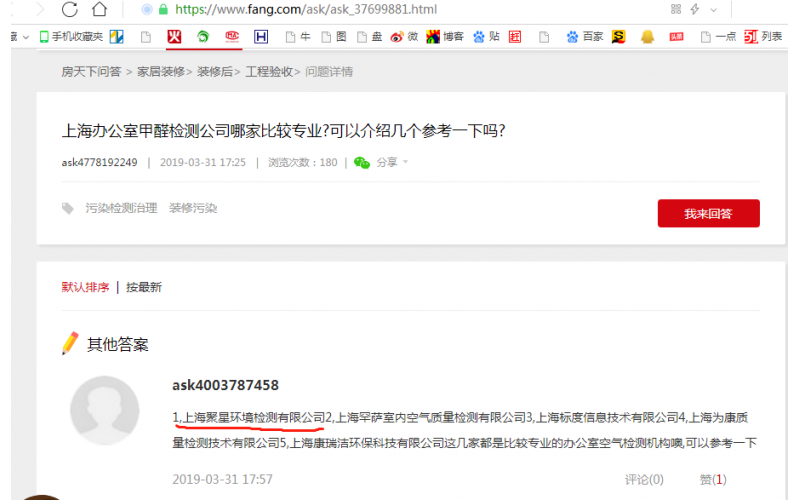The width and height of the screenshot is (800, 500).
Task: Switch to 按最新 sorting tab
Action: point(144,287)
